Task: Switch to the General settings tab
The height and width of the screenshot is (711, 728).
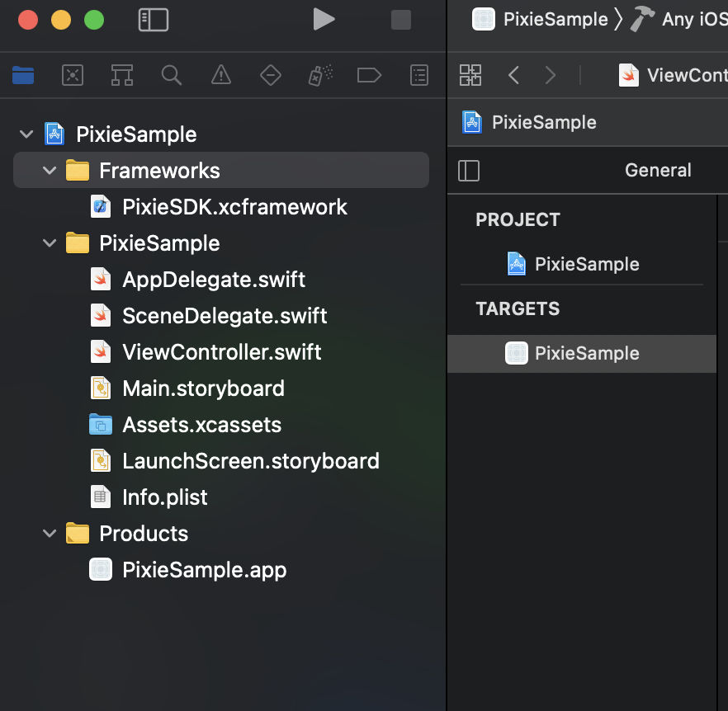Action: [x=658, y=171]
